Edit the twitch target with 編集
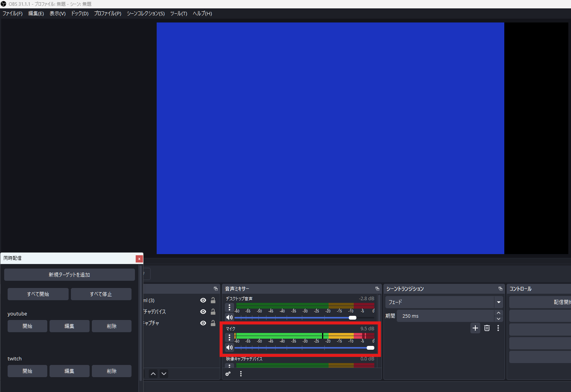The height and width of the screenshot is (392, 571). [x=69, y=371]
